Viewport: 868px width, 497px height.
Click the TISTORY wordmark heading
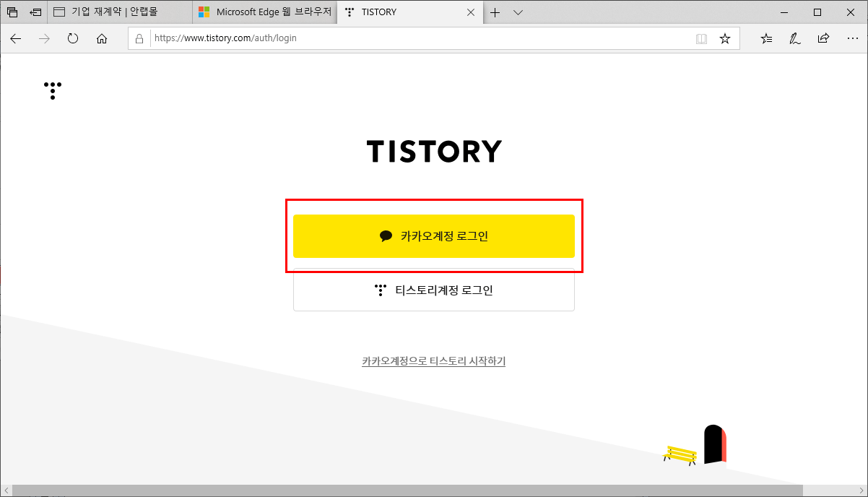pos(434,152)
